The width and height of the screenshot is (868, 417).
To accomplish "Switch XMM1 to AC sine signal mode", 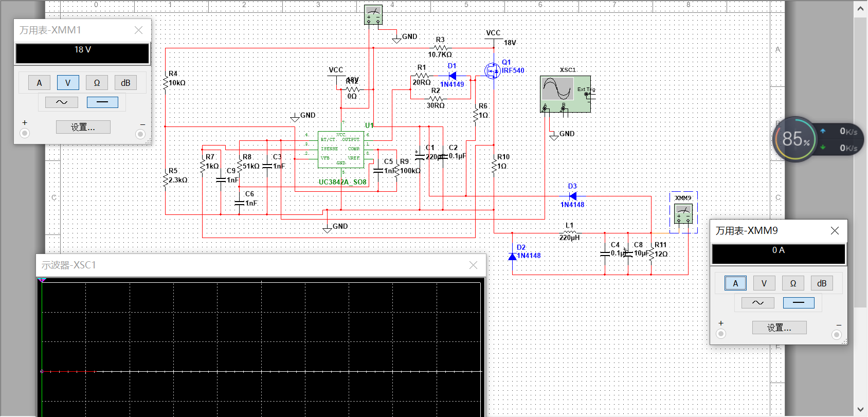I will click(x=62, y=102).
